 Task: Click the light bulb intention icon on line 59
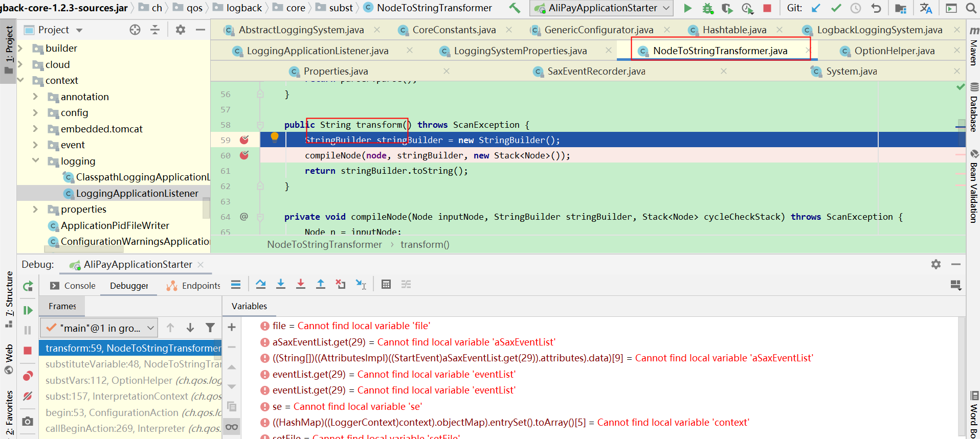pyautogui.click(x=275, y=136)
